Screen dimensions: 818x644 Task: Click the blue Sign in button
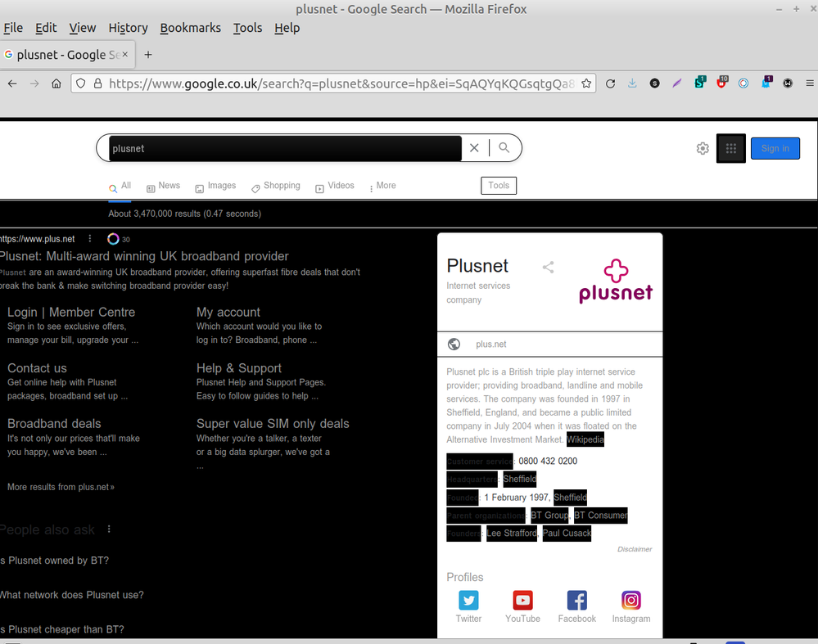(775, 148)
